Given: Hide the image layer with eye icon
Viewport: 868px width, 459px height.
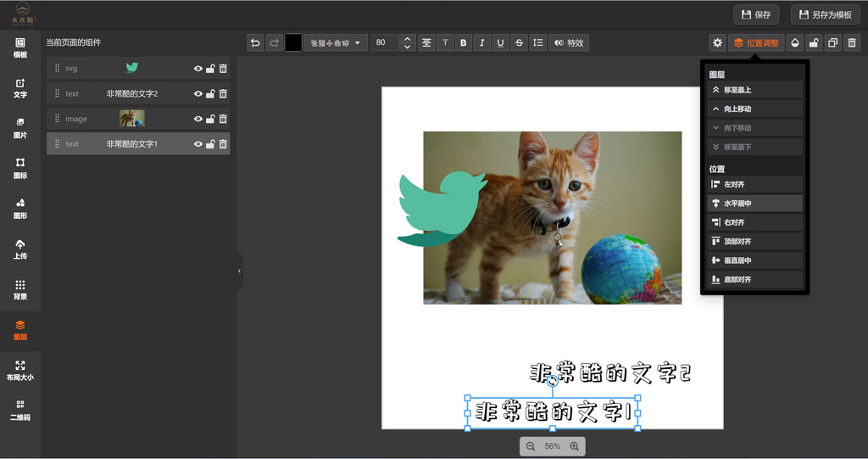Looking at the screenshot, I should click(x=198, y=119).
